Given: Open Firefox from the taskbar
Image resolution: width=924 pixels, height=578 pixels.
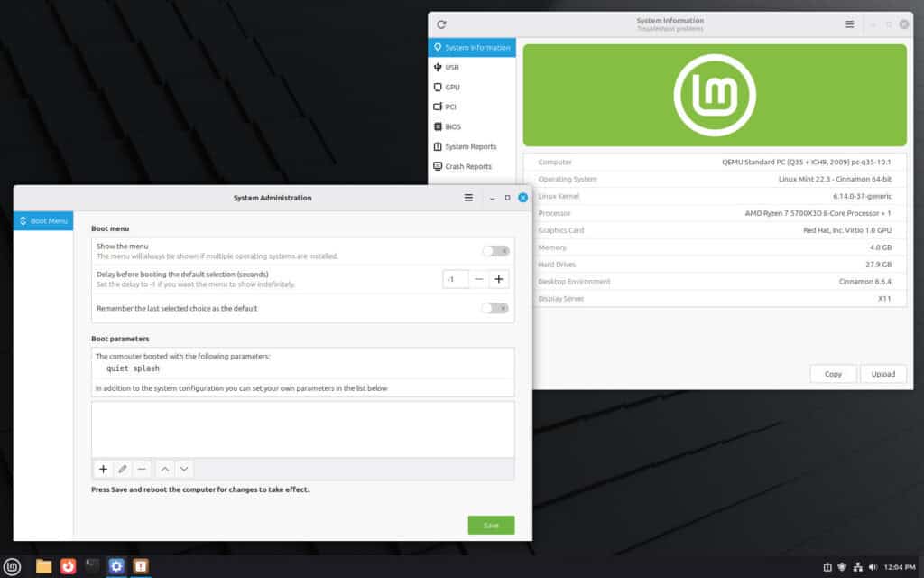Looking at the screenshot, I should 67,567.
